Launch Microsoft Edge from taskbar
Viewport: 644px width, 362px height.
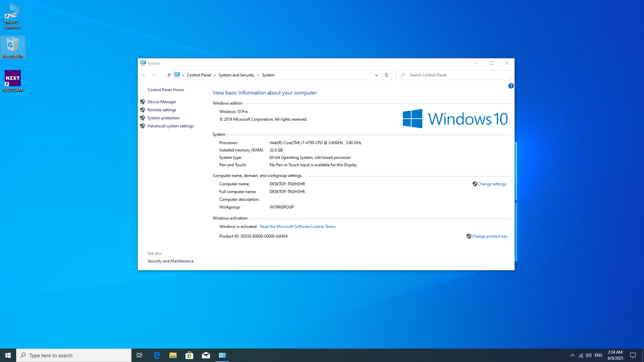157,355
